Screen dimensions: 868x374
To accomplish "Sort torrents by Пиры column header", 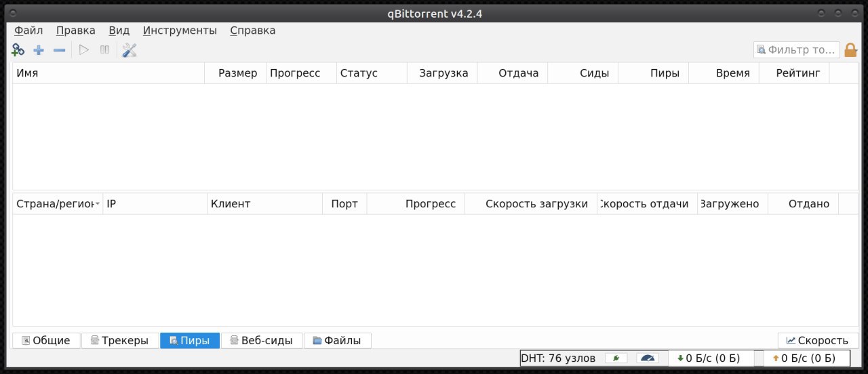I will (654, 73).
